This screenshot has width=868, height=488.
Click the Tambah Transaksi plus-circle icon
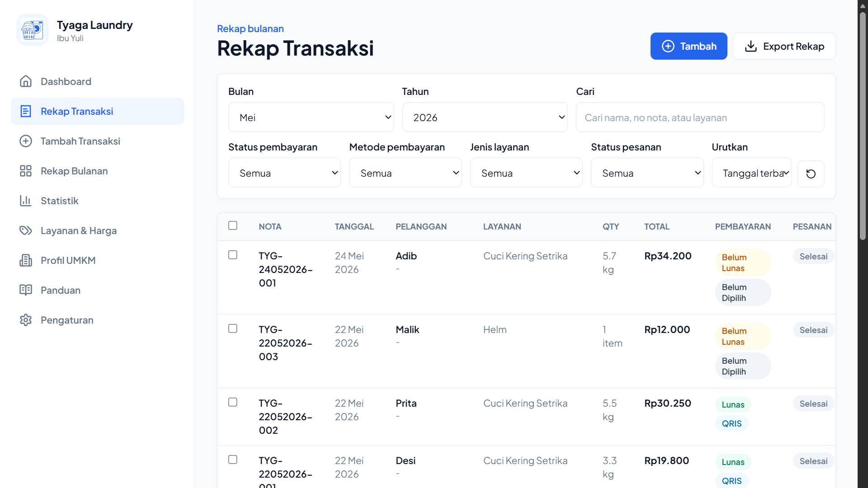(26, 141)
